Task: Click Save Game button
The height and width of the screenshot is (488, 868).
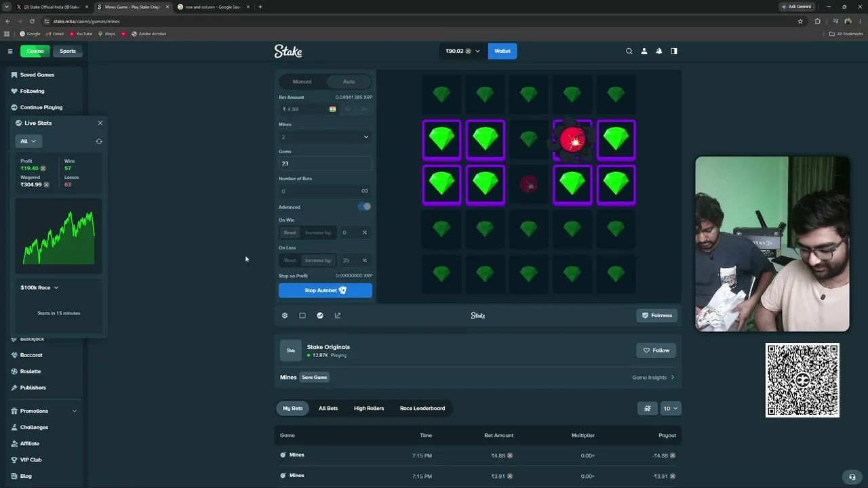Action: [x=315, y=378]
